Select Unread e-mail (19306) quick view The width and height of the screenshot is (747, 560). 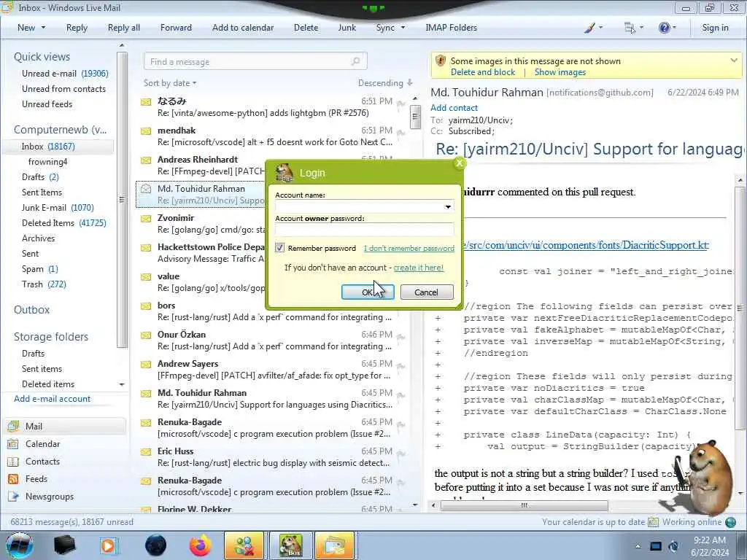click(x=65, y=74)
